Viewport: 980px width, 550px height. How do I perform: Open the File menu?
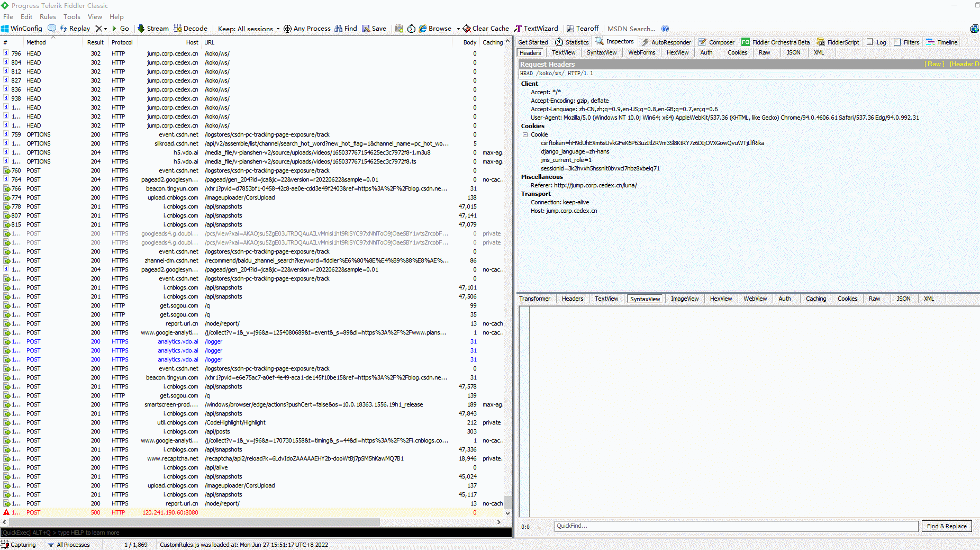tap(8, 16)
